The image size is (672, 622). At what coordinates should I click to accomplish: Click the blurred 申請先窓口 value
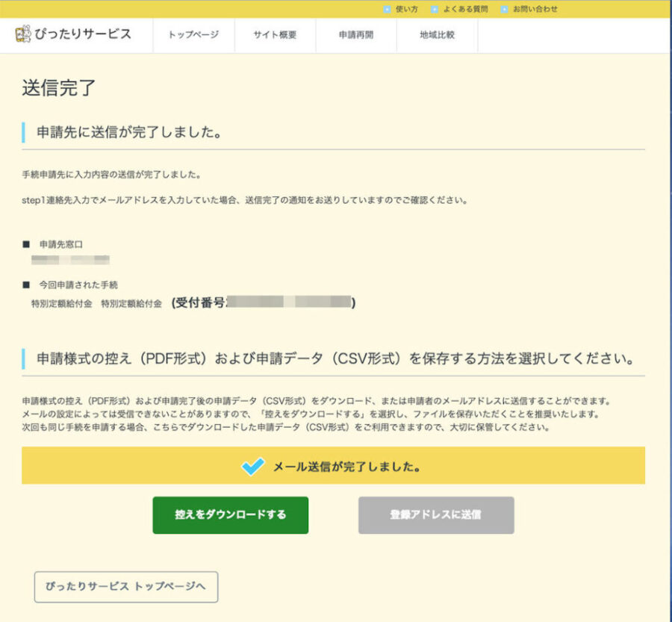(70, 259)
